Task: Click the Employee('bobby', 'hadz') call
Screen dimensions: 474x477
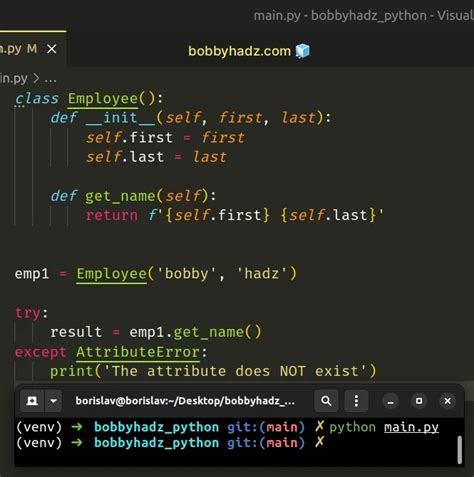Action: pyautogui.click(x=186, y=274)
